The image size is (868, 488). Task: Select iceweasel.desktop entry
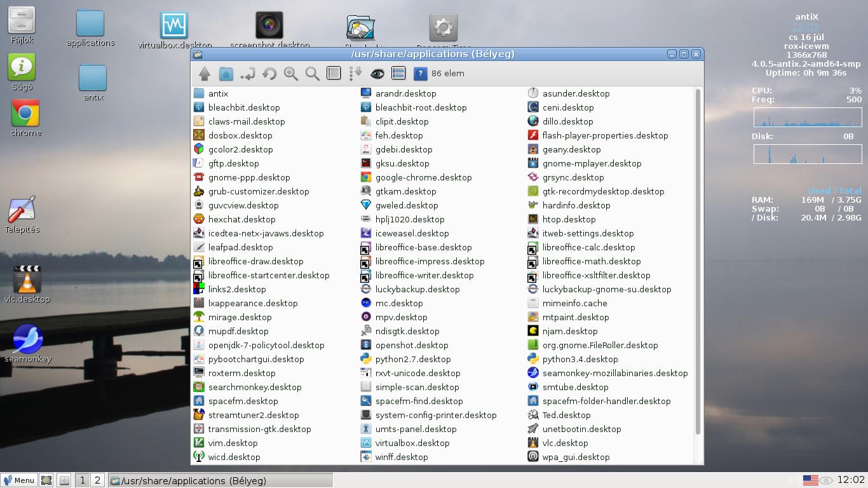[x=405, y=233]
